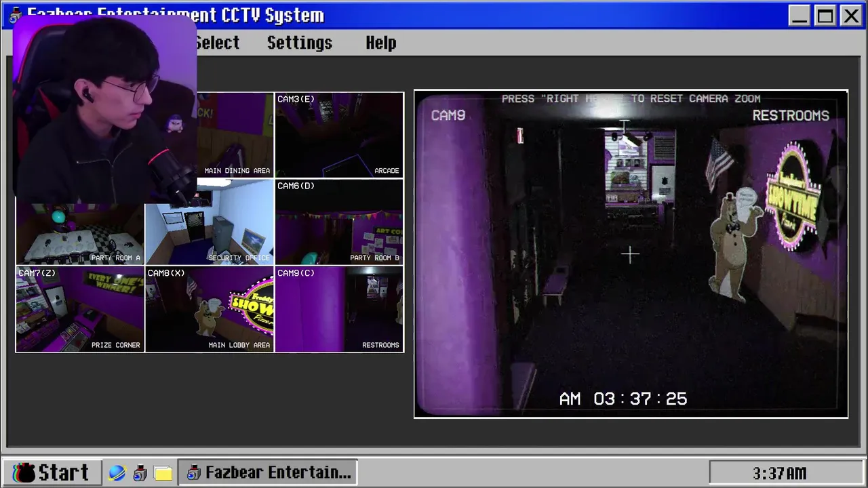Click the RESTROOMS label in main feed
868x488 pixels.
(x=791, y=116)
